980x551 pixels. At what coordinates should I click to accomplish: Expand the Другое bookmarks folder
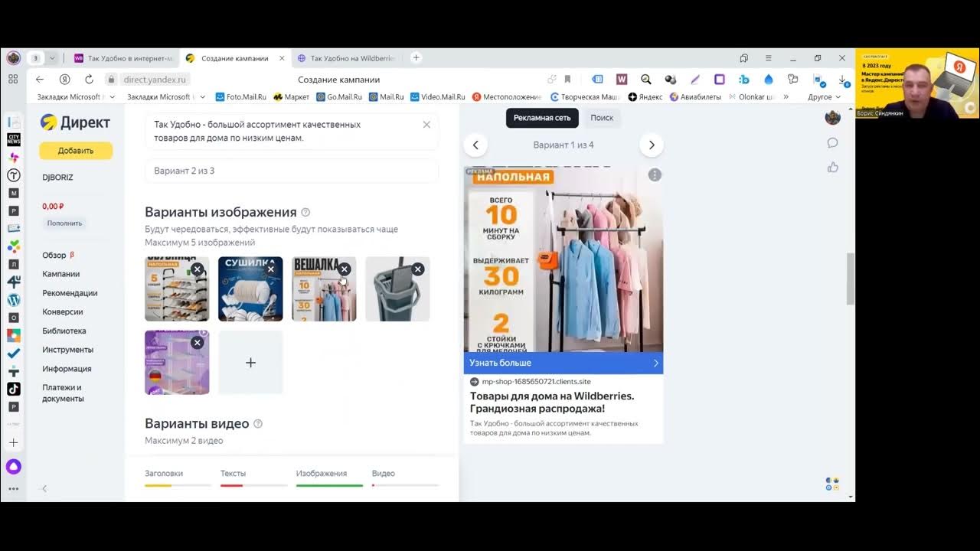click(x=824, y=97)
